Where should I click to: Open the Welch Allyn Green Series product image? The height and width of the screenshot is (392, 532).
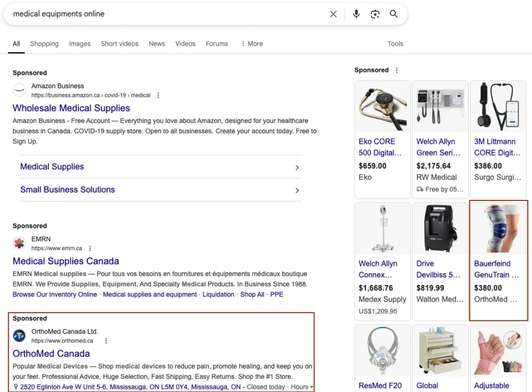441,107
